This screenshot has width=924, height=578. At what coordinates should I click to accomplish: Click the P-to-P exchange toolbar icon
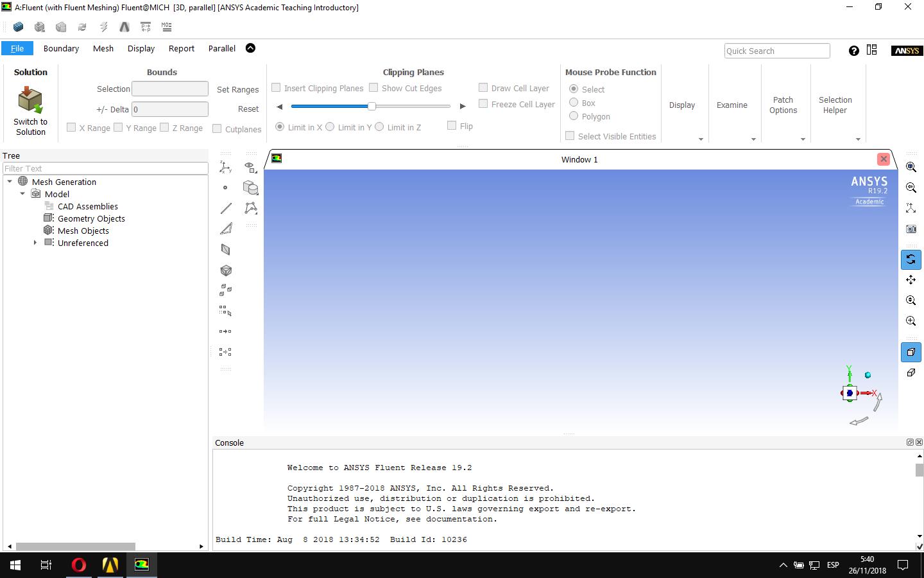(x=146, y=27)
